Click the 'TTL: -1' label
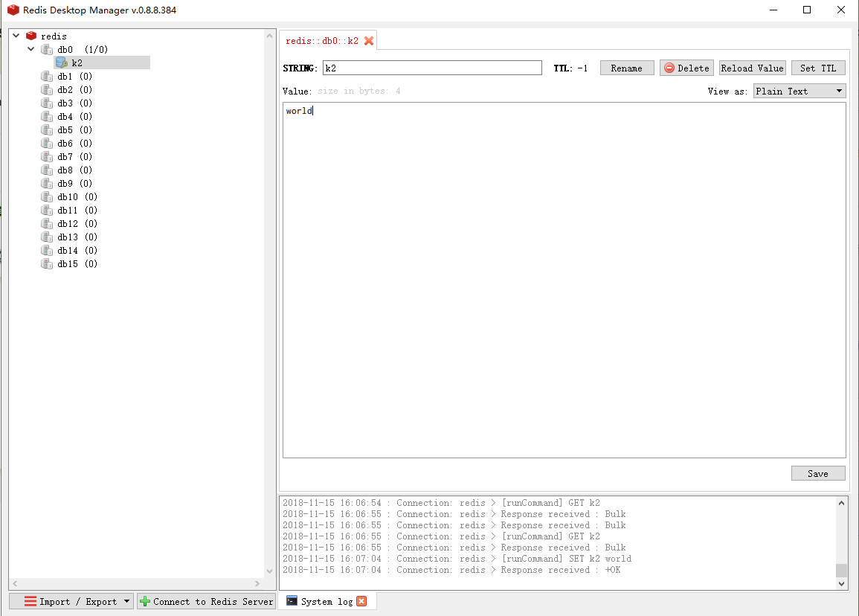 pos(570,68)
